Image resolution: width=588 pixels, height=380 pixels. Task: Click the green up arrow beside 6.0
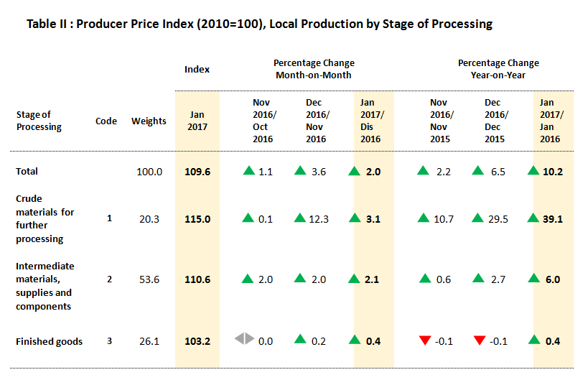click(x=533, y=278)
